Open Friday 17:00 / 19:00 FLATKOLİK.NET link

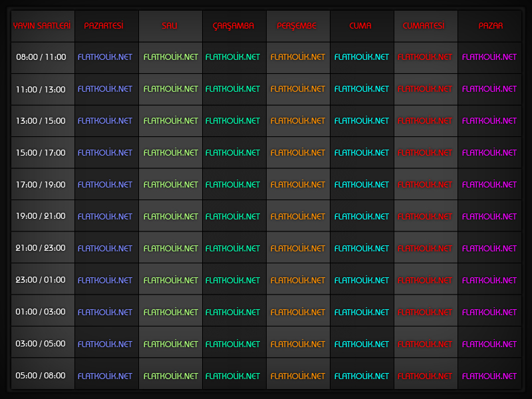(362, 184)
